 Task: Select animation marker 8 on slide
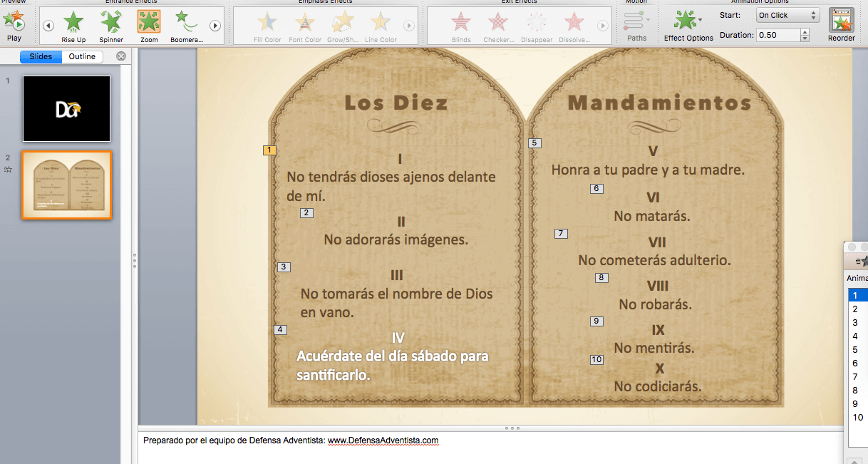click(x=602, y=277)
